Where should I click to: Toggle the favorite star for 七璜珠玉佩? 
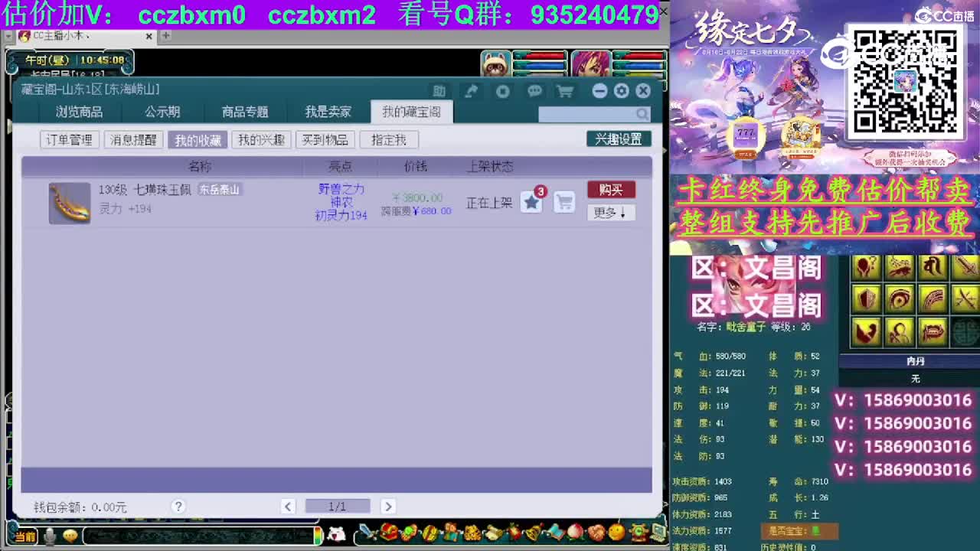531,202
